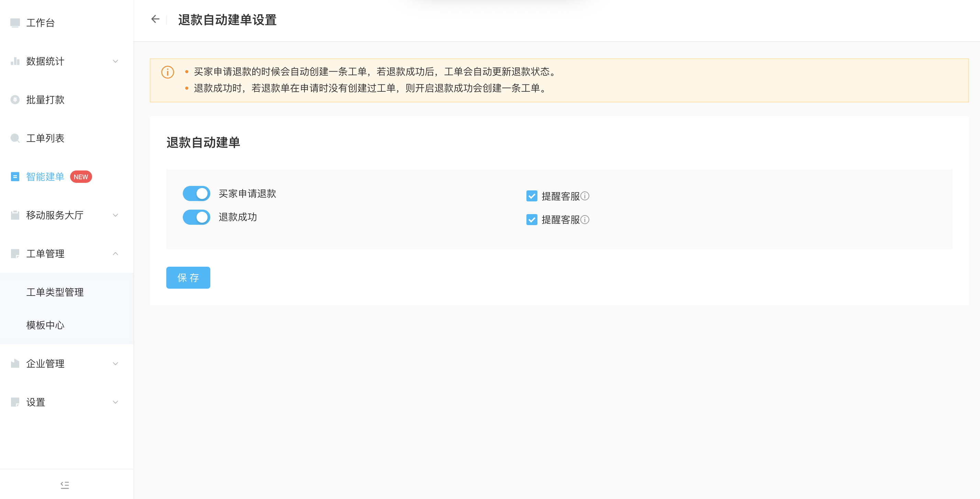Uncheck 提醒客服 for 买家申请退款 row

tap(532, 196)
